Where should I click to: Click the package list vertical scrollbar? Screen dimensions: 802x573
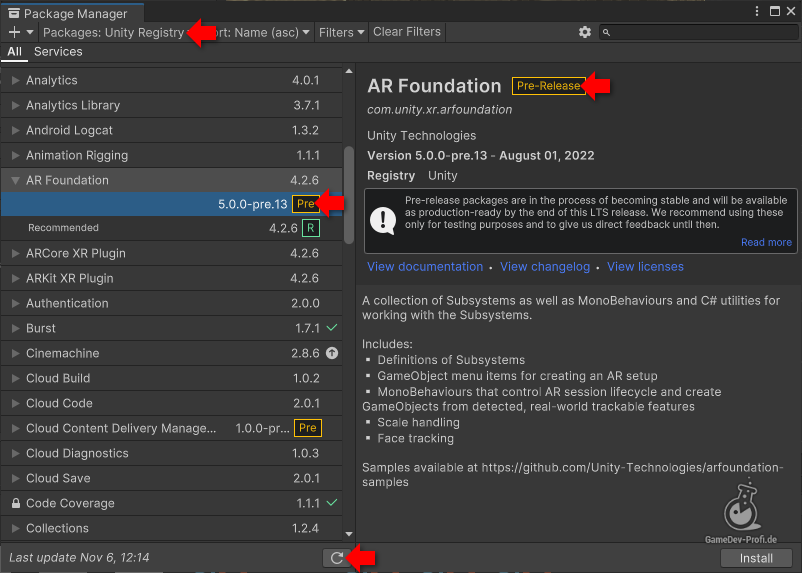(349, 195)
